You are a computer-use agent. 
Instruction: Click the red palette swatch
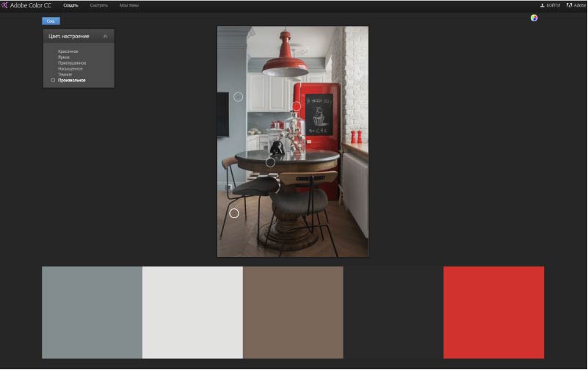[493, 312]
